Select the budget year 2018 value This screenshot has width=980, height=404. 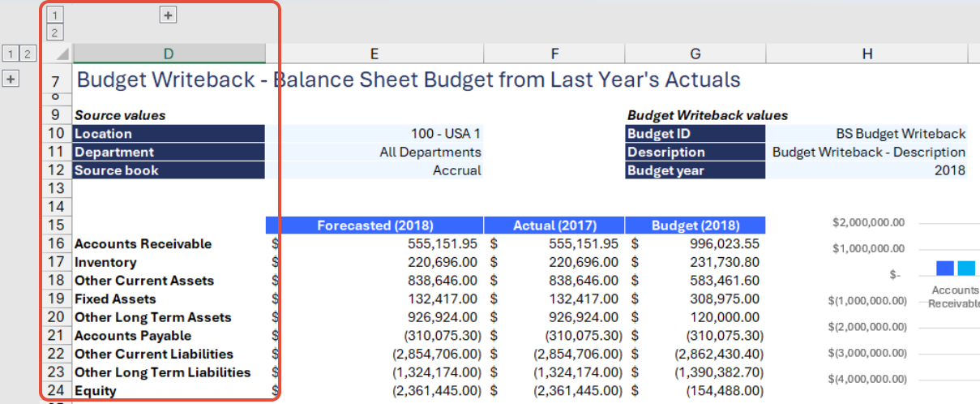click(867, 170)
